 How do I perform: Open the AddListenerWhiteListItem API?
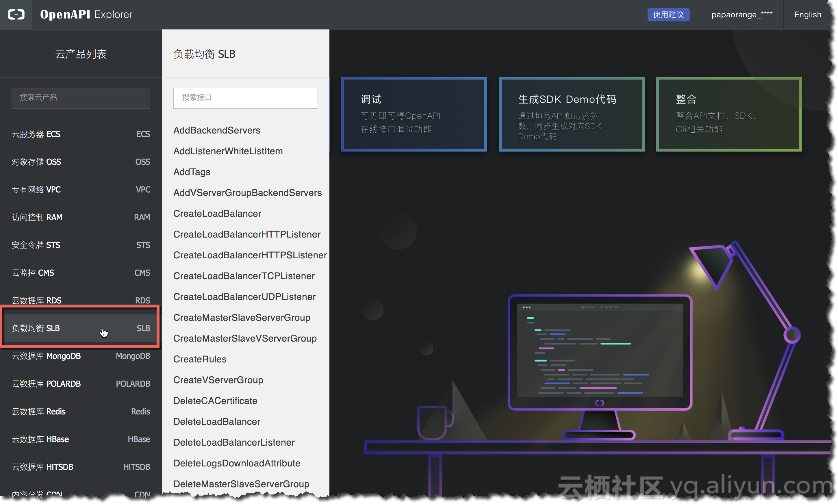coord(228,151)
